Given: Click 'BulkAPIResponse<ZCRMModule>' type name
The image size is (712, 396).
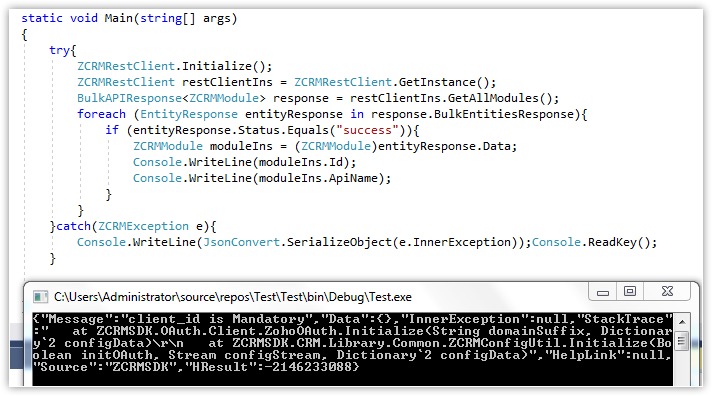Looking at the screenshot, I should point(171,98).
